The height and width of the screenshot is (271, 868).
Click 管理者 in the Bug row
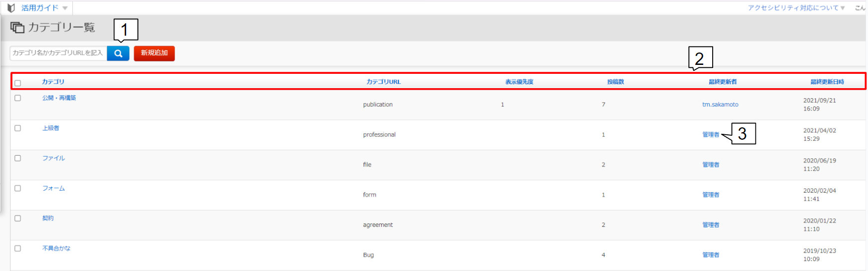[x=711, y=255]
